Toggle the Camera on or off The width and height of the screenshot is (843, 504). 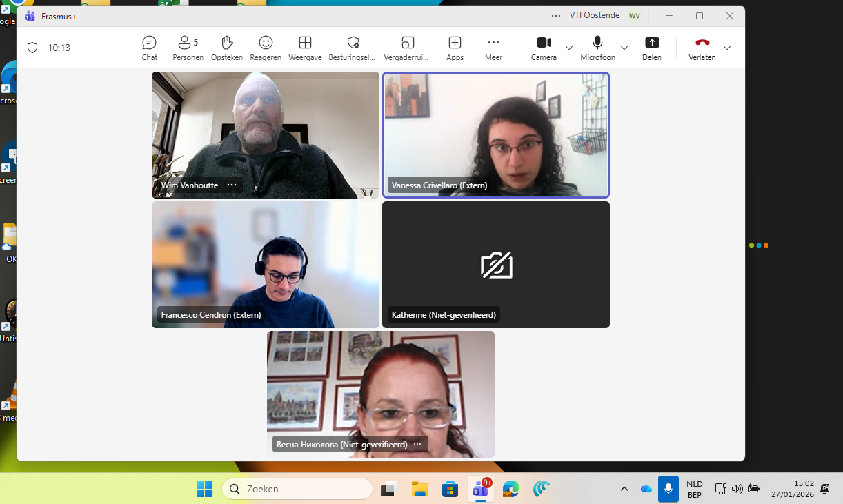(544, 48)
